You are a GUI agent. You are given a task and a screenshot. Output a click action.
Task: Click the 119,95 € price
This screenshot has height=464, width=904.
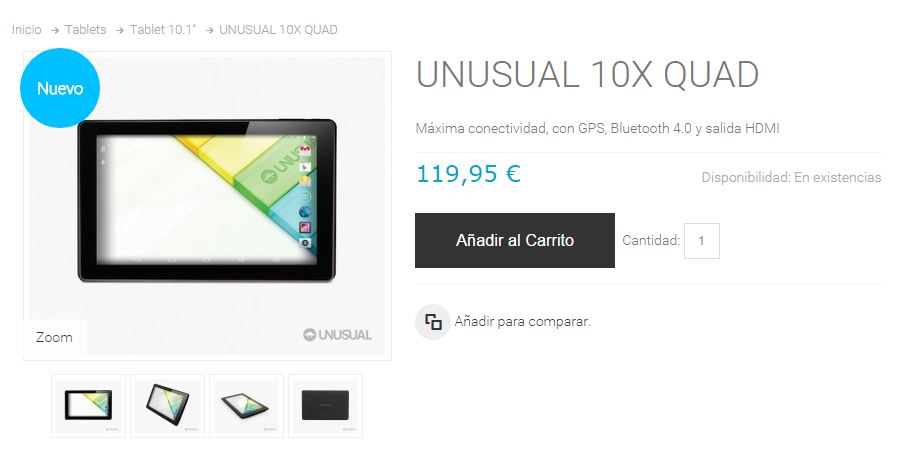tap(468, 173)
